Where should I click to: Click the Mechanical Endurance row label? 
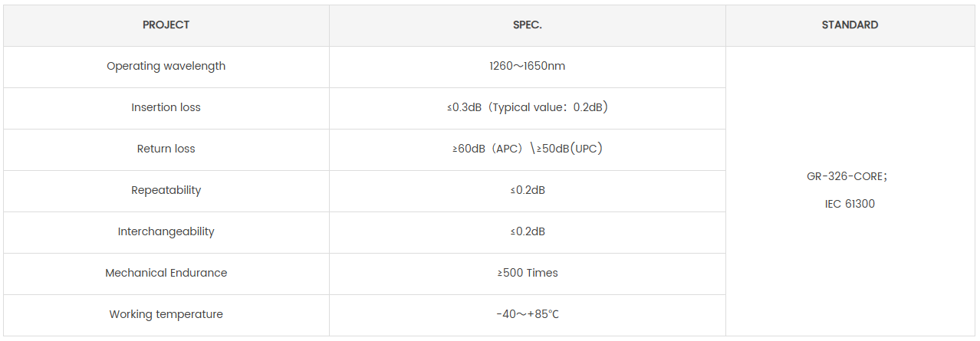(166, 273)
